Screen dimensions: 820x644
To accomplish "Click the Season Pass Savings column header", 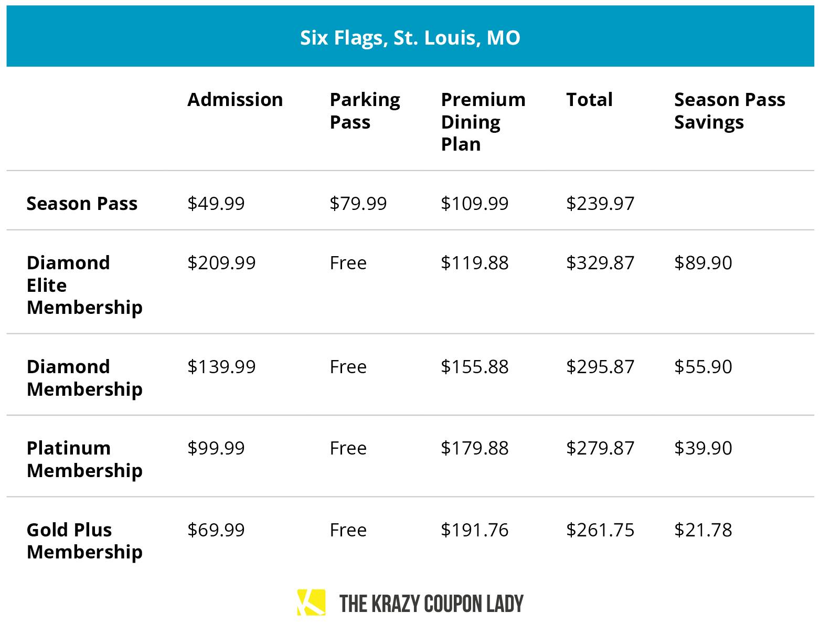I will pyautogui.click(x=729, y=111).
